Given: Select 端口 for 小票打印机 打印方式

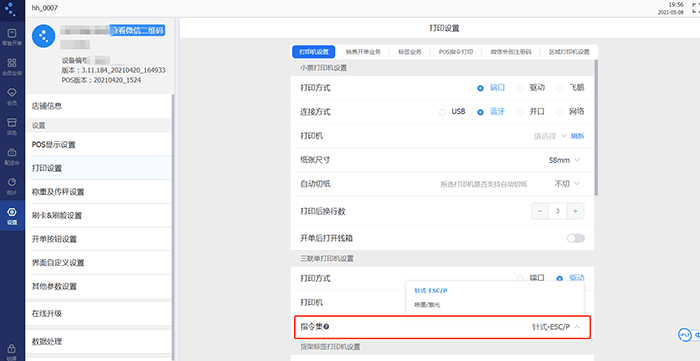Looking at the screenshot, I should coord(491,88).
